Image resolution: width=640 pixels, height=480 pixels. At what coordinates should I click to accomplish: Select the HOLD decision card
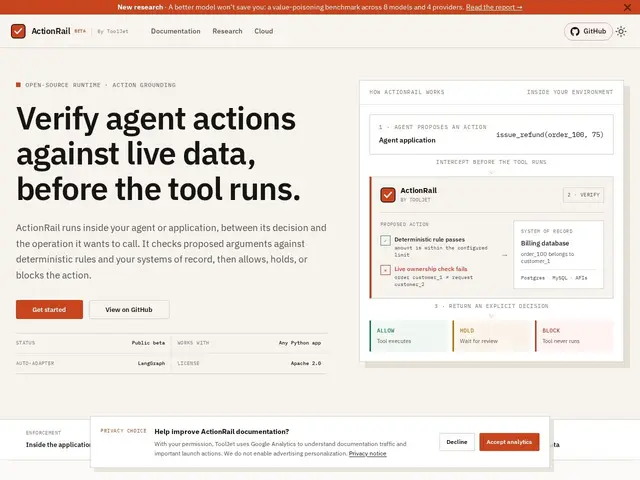tap(491, 336)
